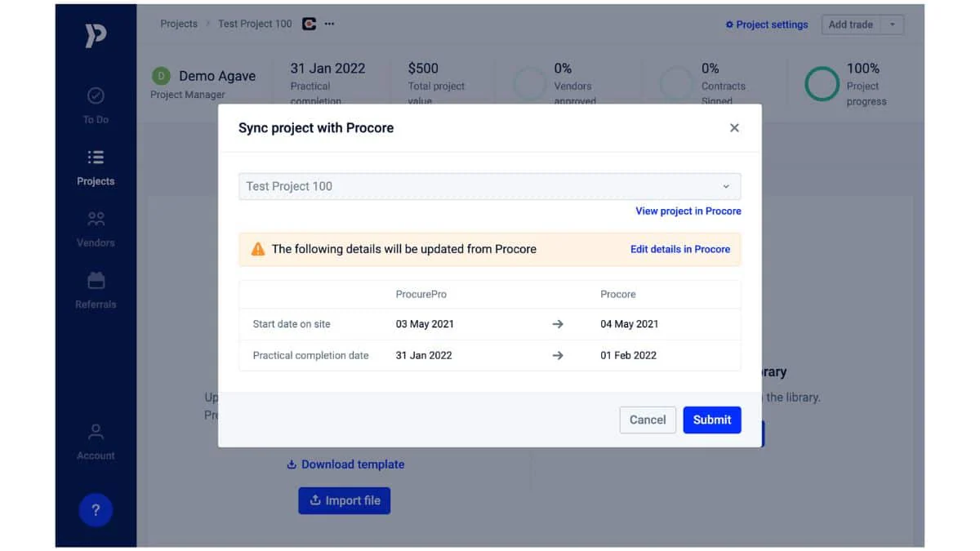Open the Add trade dropdown arrow
The height and width of the screenshot is (551, 980).
(x=892, y=24)
